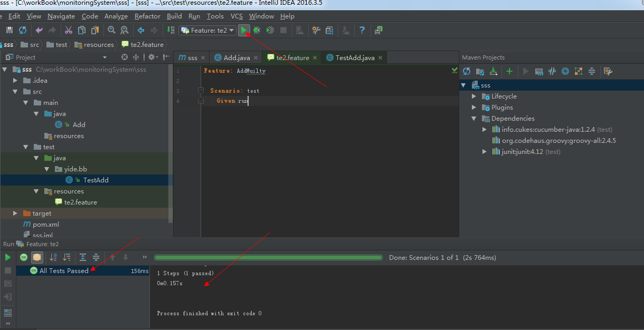Expand the info.cukes:cucumber-java dependency

[485, 130]
